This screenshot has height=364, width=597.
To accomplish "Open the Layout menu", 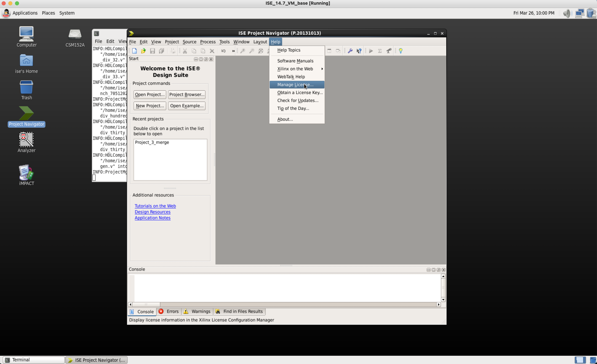I will point(260,42).
